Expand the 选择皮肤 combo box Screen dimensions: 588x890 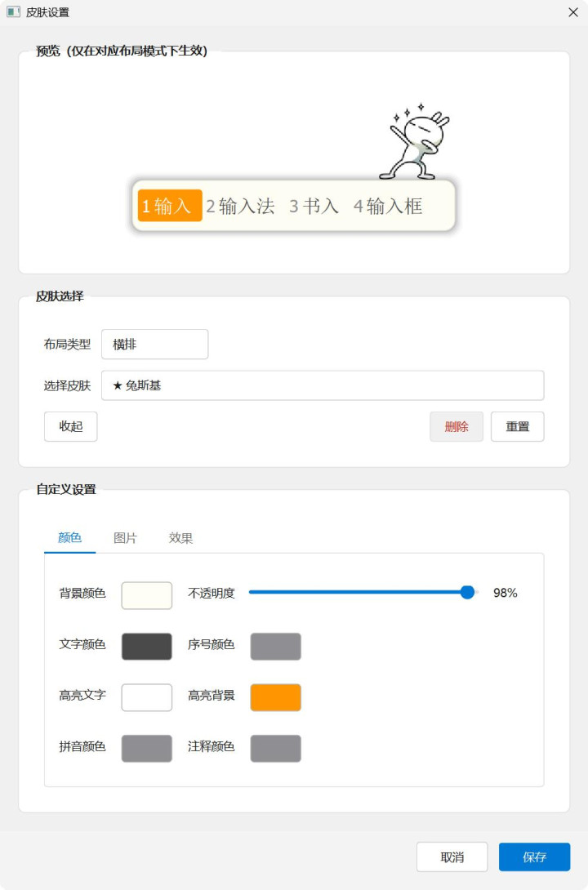tap(322, 385)
